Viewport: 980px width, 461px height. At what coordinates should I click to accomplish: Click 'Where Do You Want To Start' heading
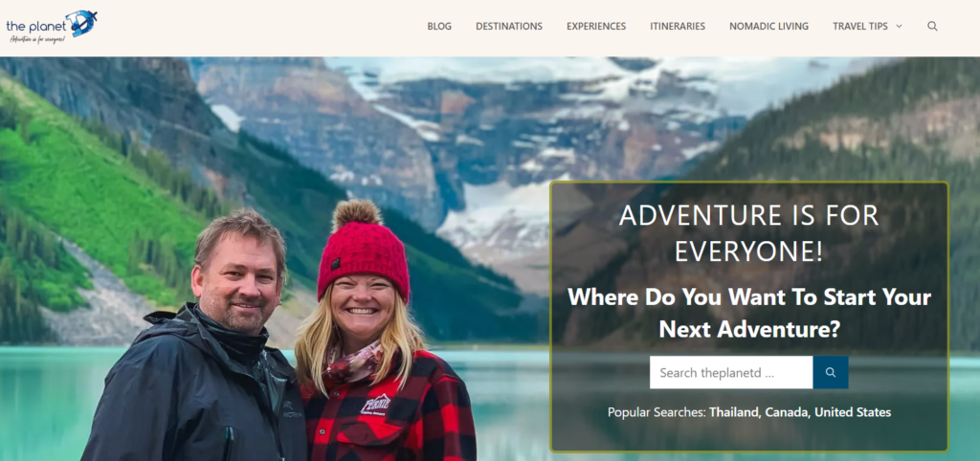748,313
